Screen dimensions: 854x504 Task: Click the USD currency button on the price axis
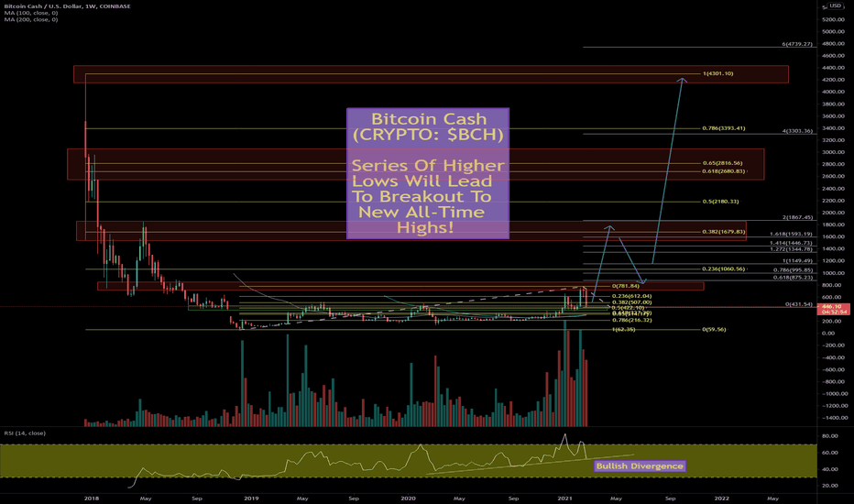coord(835,5)
